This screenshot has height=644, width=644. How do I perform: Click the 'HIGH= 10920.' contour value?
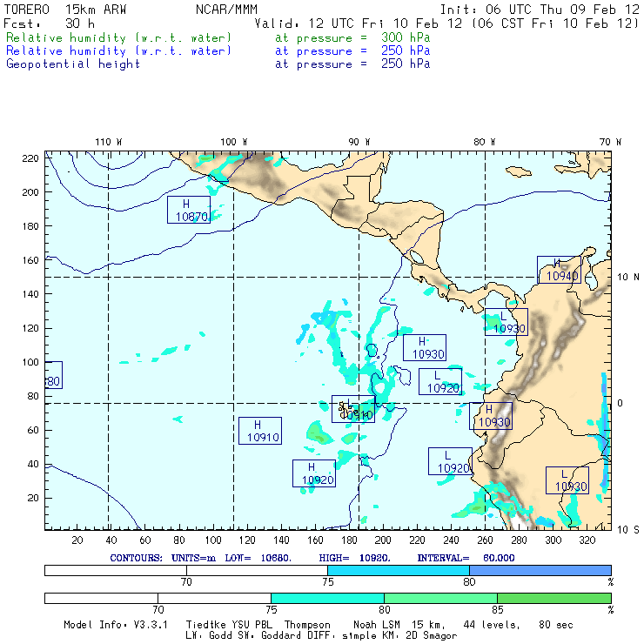point(354,558)
